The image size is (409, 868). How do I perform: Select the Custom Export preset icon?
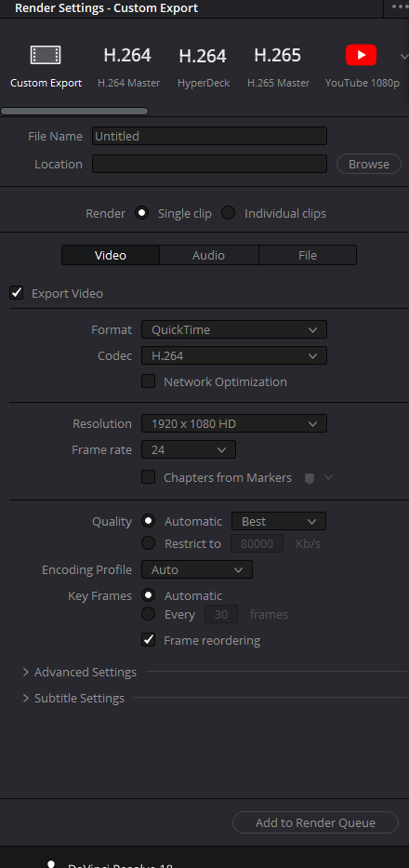(46, 56)
